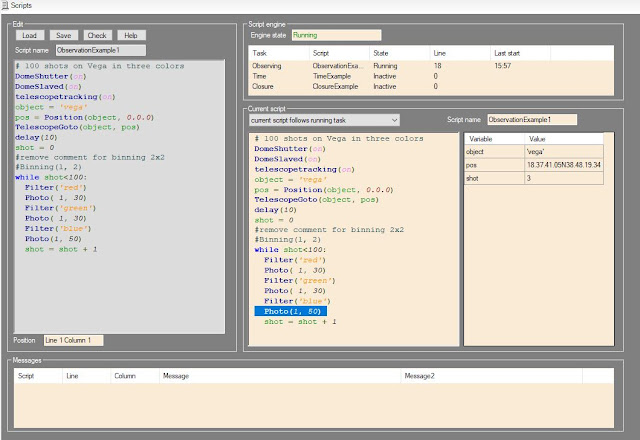
Task: Click the Script name field in Current script panel
Action: [533, 120]
